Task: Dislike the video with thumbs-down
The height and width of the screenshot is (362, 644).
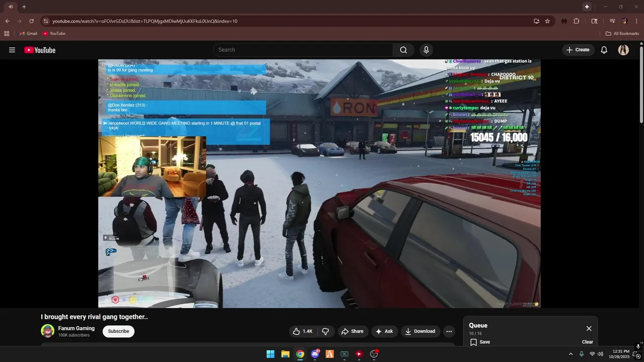Action: (326, 331)
